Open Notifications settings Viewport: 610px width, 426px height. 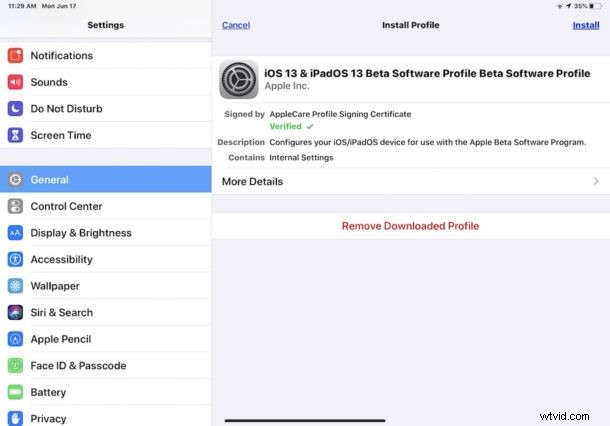(x=106, y=56)
